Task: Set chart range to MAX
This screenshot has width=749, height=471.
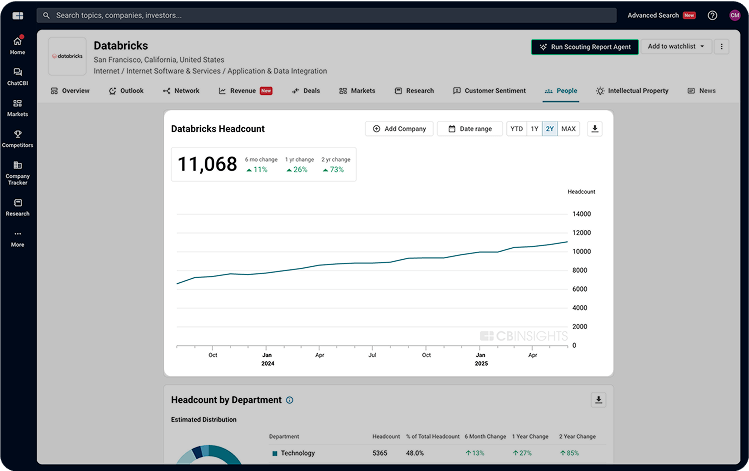Action: coord(569,129)
